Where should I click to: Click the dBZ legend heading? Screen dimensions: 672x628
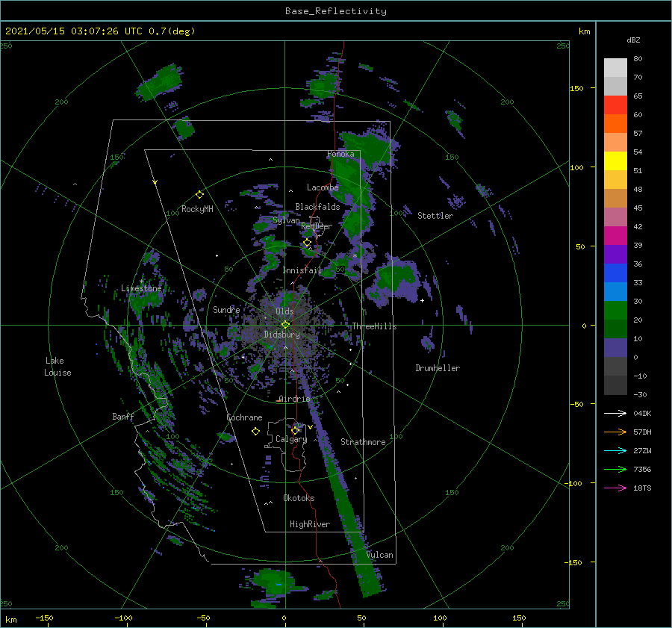(x=633, y=40)
